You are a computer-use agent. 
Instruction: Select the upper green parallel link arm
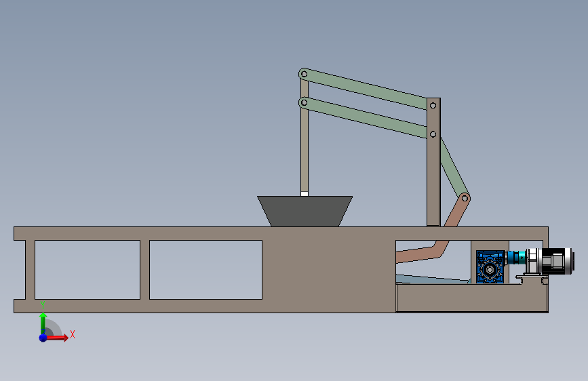point(366,89)
